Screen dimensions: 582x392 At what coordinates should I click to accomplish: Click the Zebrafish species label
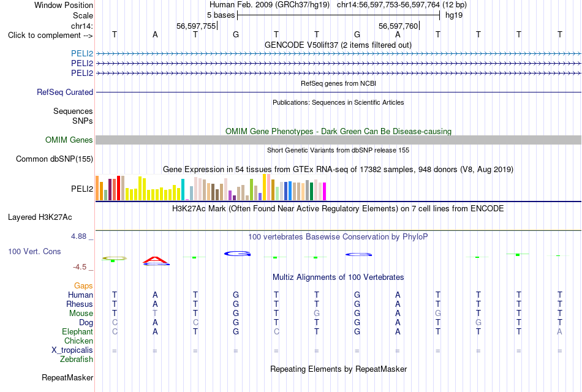tap(77, 360)
